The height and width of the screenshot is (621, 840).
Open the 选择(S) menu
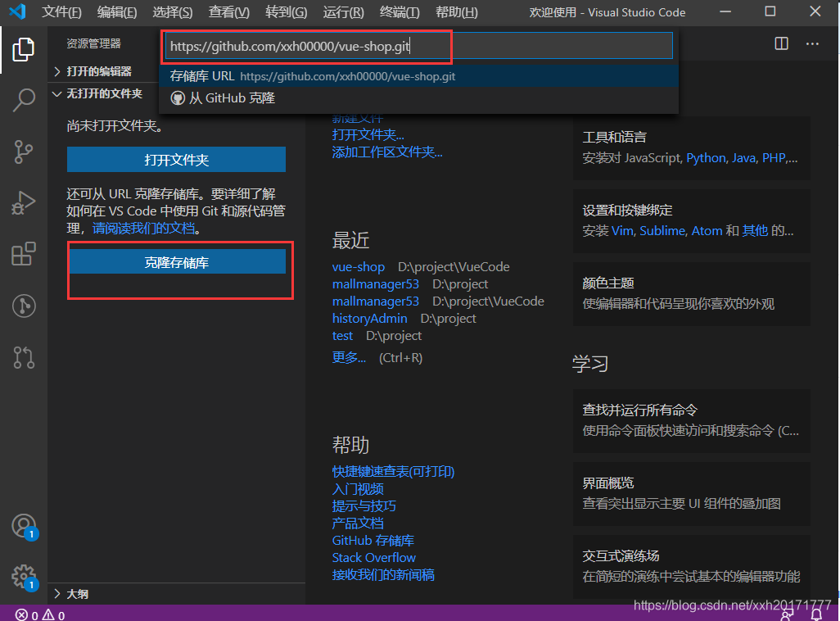[173, 12]
